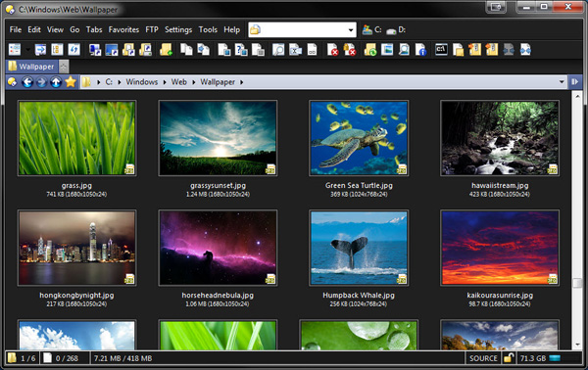Open the view mode dropdown arrow

click(x=27, y=50)
